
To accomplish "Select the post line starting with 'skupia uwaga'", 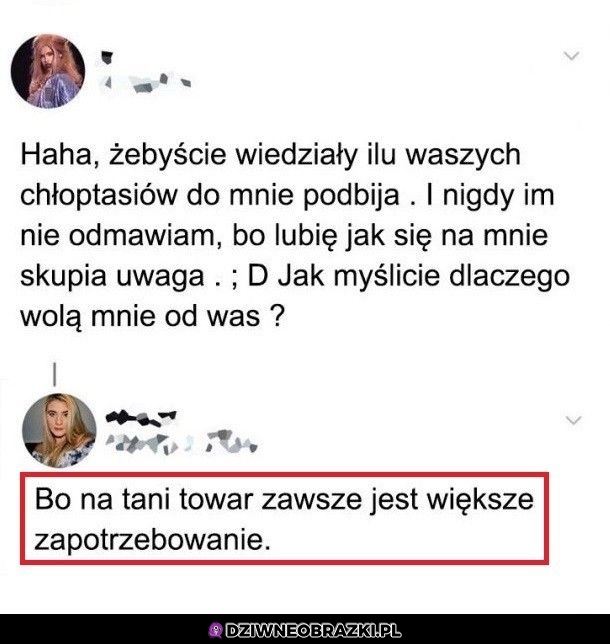I will click(x=295, y=277).
